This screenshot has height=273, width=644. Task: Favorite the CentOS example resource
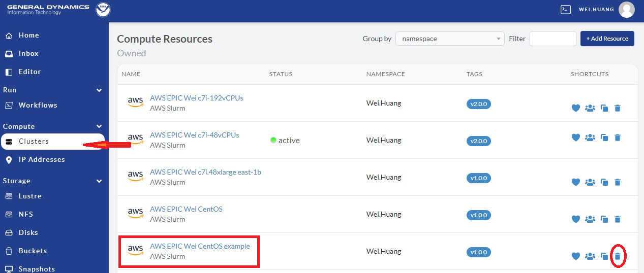click(576, 256)
